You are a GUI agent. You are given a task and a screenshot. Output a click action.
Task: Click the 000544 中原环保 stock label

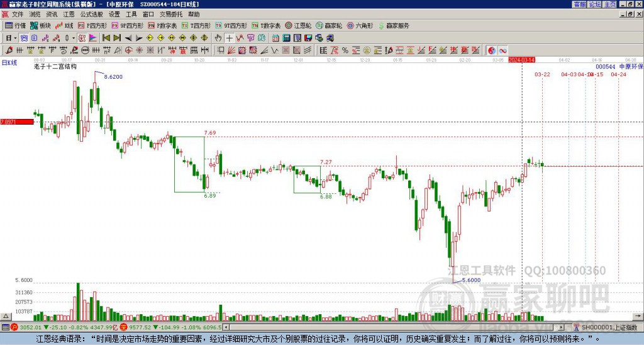click(x=619, y=67)
